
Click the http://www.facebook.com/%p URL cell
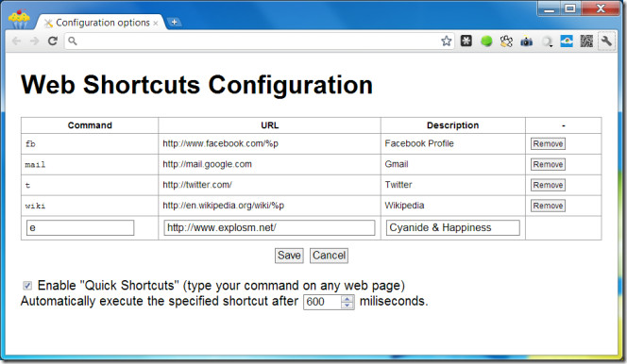pos(269,143)
